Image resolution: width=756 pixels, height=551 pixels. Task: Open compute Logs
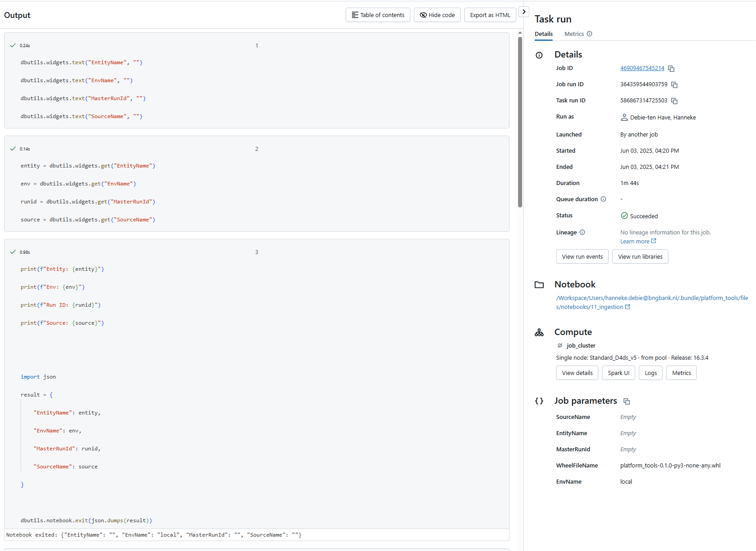pyautogui.click(x=651, y=373)
